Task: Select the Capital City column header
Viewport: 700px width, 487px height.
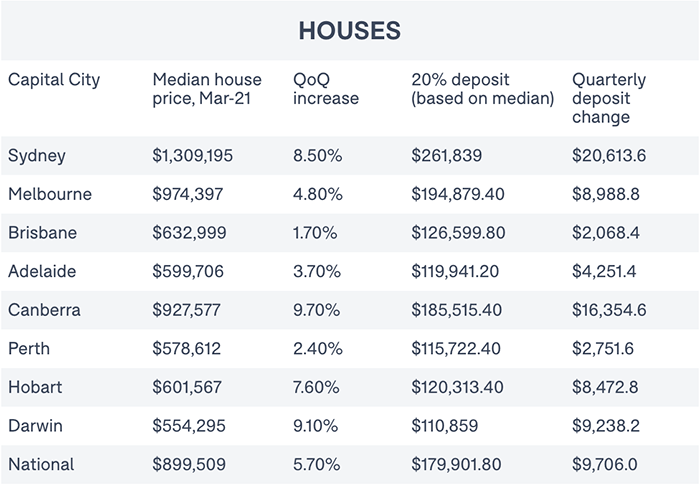Action: (53, 80)
